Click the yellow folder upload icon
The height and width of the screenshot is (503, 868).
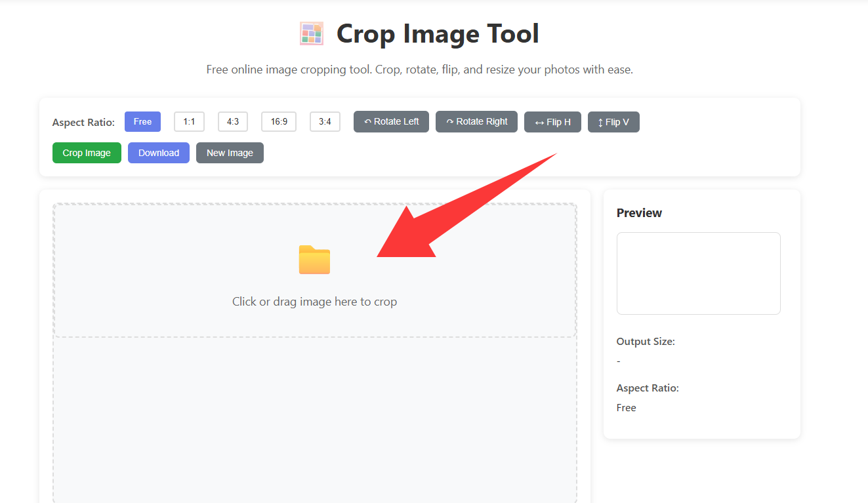[x=314, y=260]
